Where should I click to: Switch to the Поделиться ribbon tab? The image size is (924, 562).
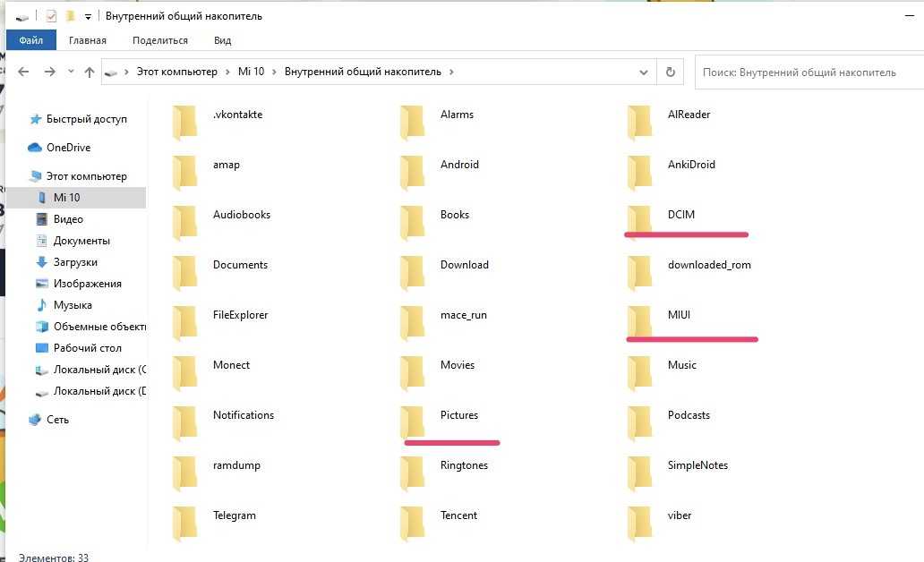click(160, 40)
